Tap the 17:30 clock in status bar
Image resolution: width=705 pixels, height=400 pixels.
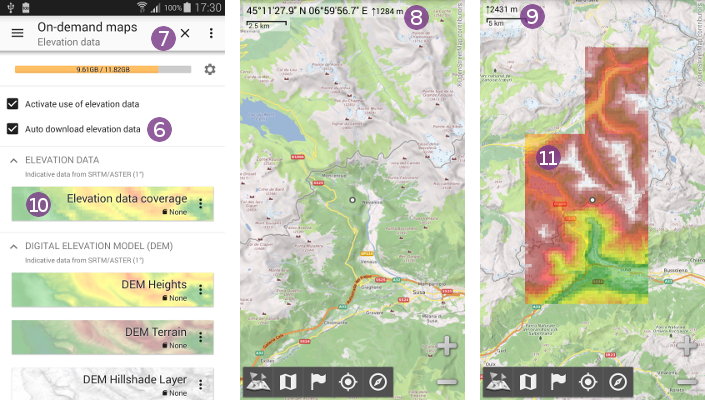point(208,8)
